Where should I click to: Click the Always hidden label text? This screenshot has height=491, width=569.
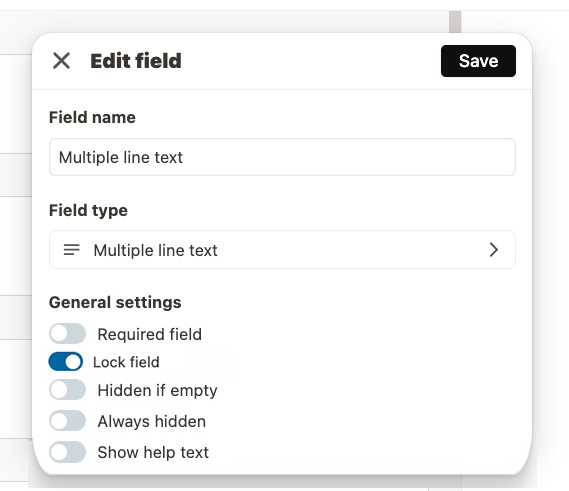pos(152,421)
